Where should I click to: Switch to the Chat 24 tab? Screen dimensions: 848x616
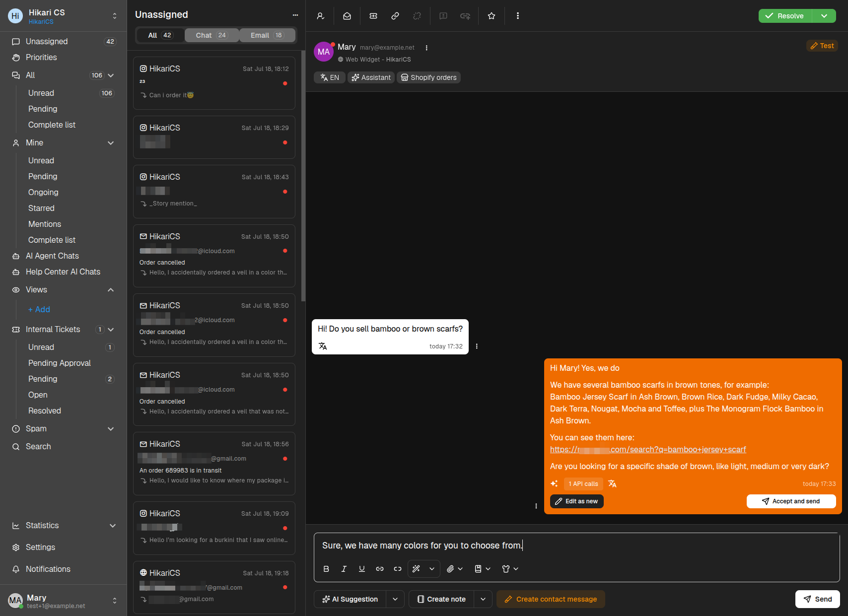coord(212,35)
